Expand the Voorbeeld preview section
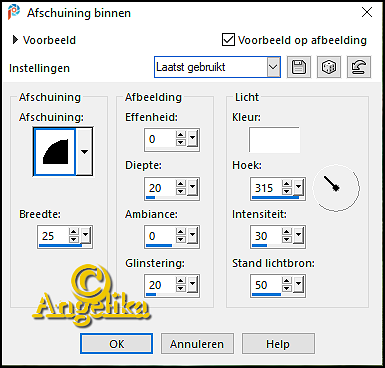Image resolution: width=385 pixels, height=368 pixels. click(x=15, y=40)
